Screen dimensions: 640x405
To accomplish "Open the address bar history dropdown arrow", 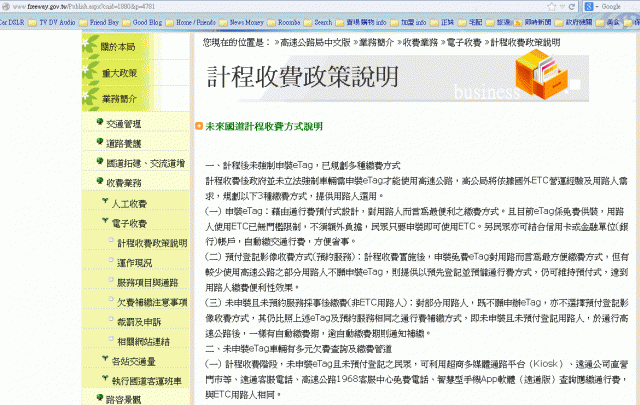I will click(562, 7).
